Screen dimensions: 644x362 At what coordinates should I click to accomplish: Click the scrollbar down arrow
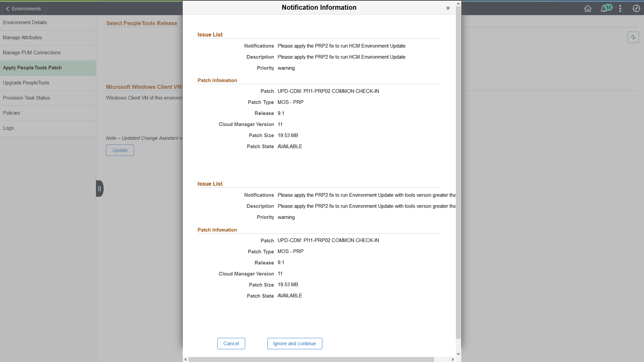pyautogui.click(x=459, y=354)
